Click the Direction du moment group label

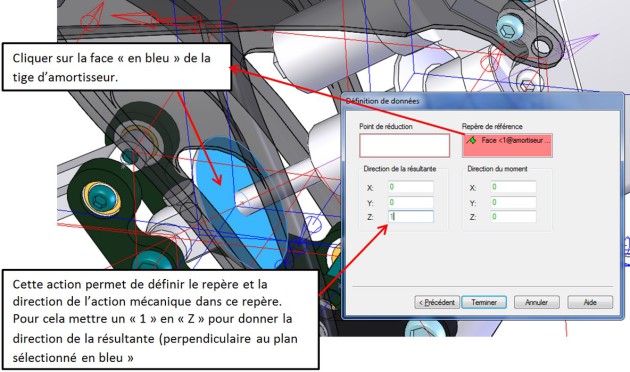tap(497, 169)
